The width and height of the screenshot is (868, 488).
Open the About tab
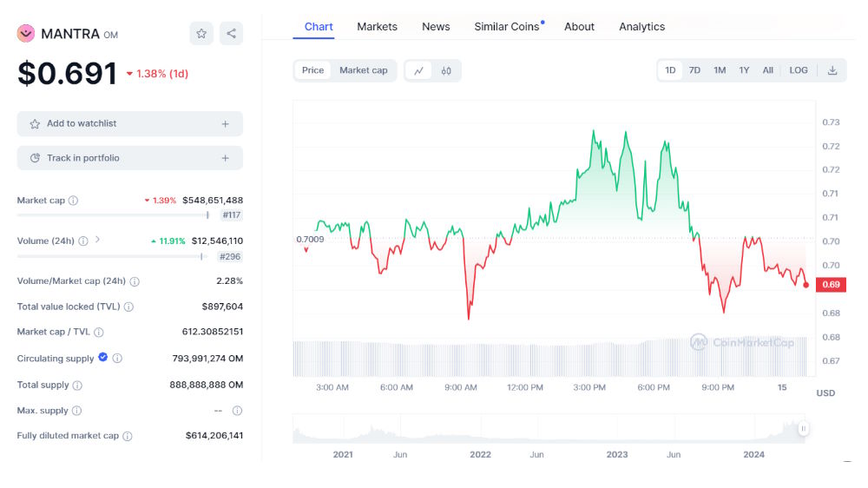(x=579, y=27)
